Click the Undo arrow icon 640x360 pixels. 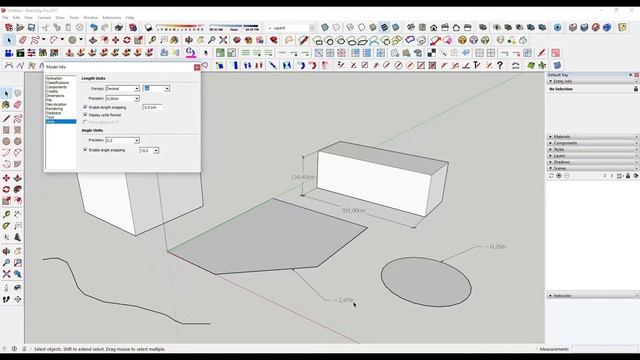point(94,28)
